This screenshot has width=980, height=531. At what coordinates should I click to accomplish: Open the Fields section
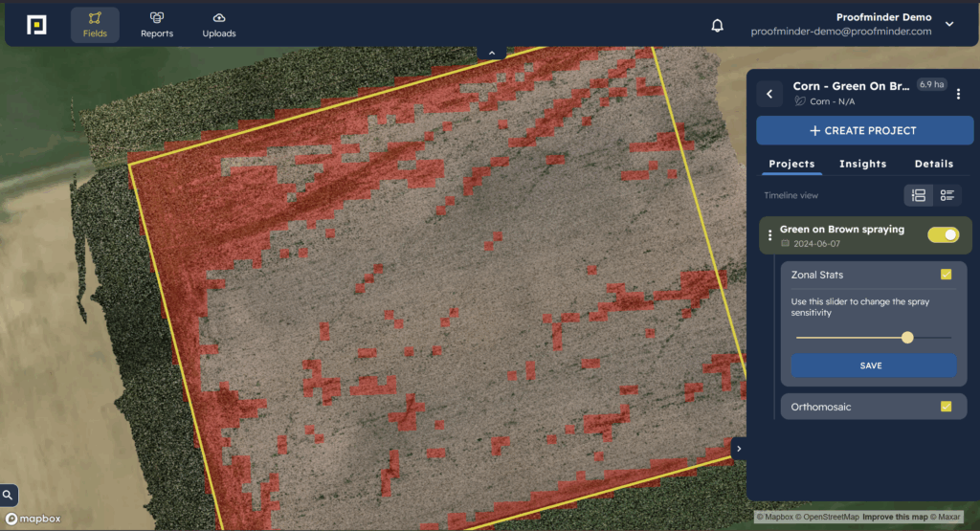[95, 25]
